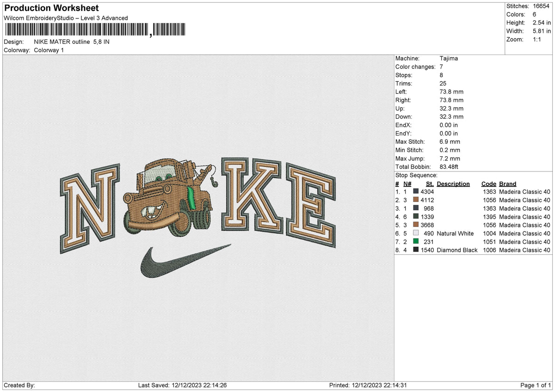Click 'Wilcom EmbroideryStudio – Level 3 Advanced' text
The width and height of the screenshot is (555, 392).
(x=66, y=18)
